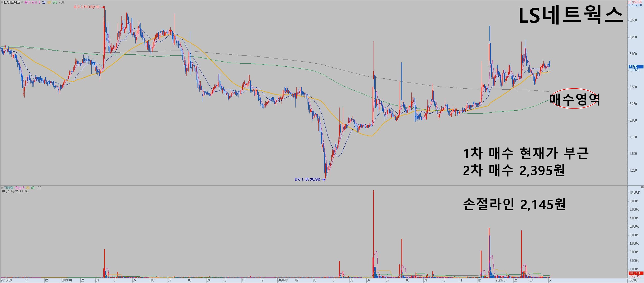Click the 2019/01 date axis label
The width and height of the screenshot is (644, 283).
(67, 280)
